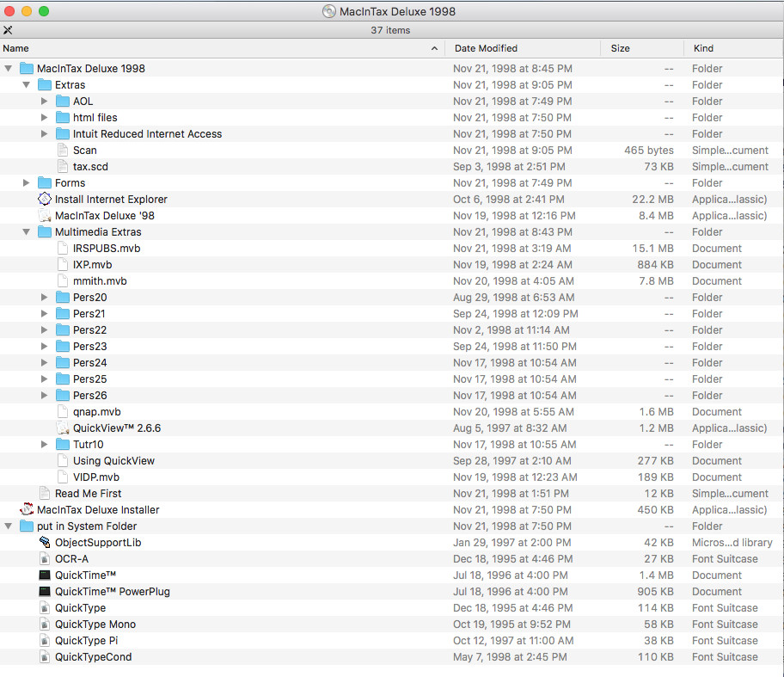Expand the Pers24 folder
This screenshot has height=677, width=784.
coord(44,363)
